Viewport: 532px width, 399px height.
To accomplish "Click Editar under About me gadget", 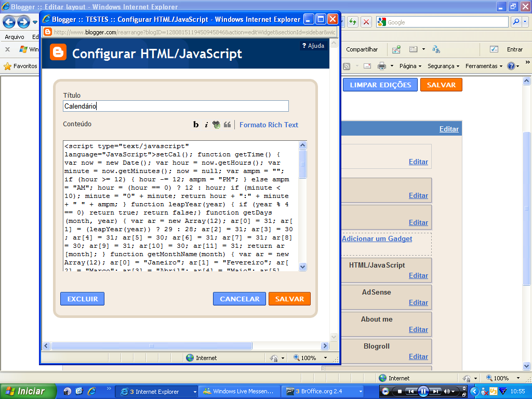I will coord(418,330).
